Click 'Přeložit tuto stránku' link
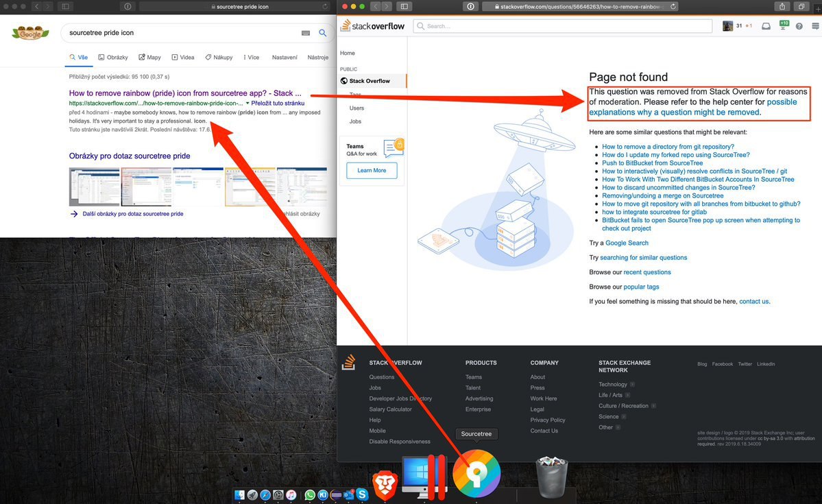The width and height of the screenshot is (822, 504). [x=278, y=104]
